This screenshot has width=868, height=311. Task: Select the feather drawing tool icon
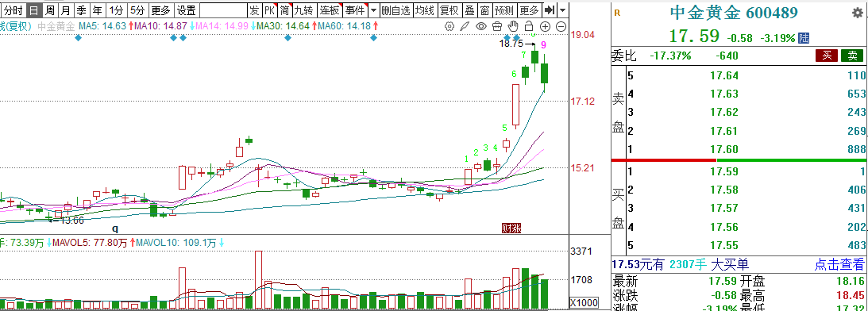pyautogui.click(x=465, y=26)
